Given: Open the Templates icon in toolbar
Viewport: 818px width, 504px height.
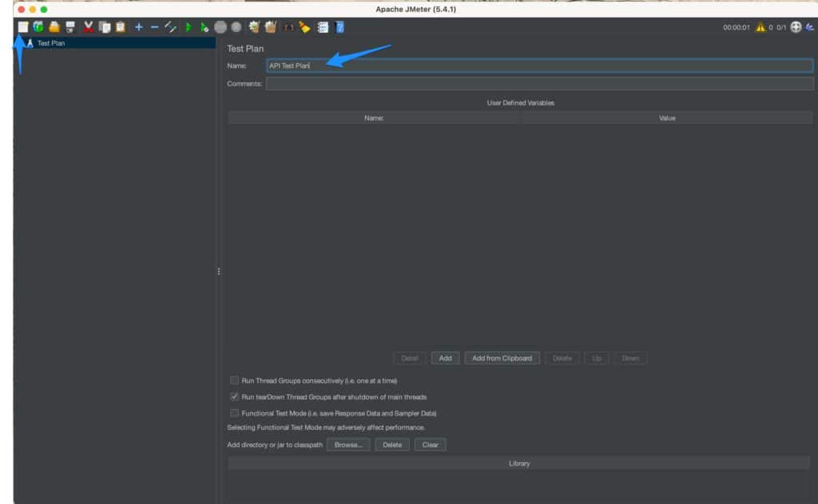Looking at the screenshot, I should (x=38, y=27).
